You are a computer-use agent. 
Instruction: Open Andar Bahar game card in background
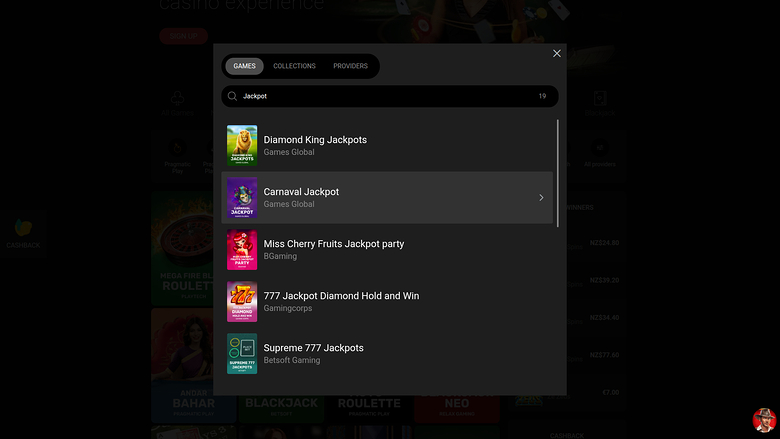tap(182, 365)
